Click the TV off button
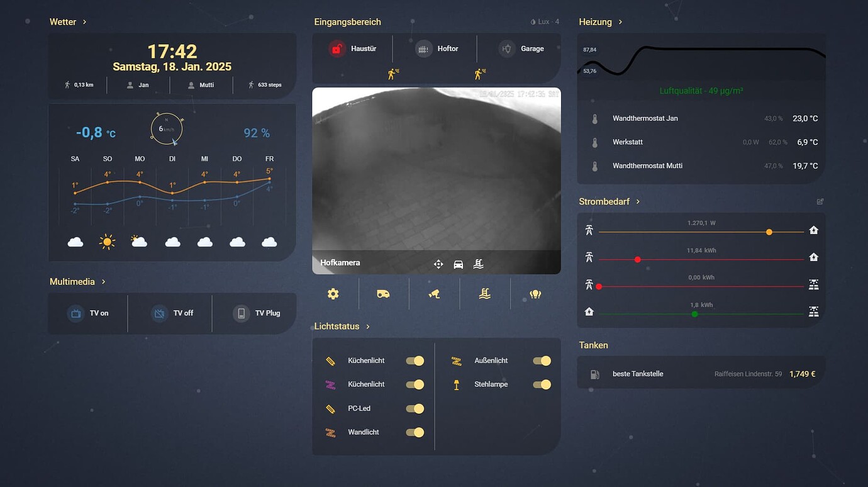The width and height of the screenshot is (868, 487). click(x=172, y=313)
